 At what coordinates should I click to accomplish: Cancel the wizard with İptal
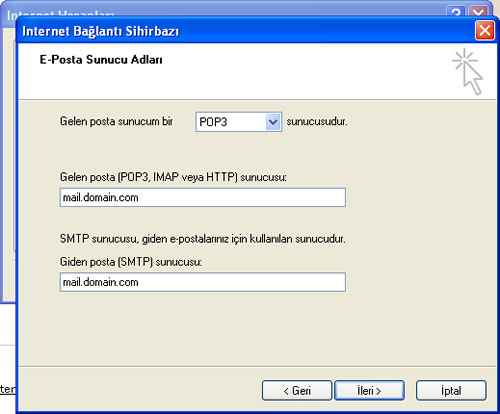(x=451, y=390)
